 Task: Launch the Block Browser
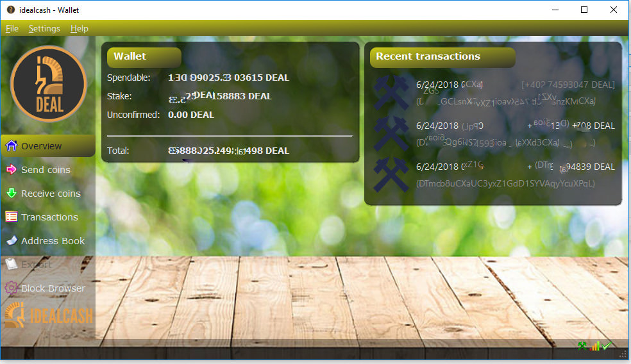pyautogui.click(x=48, y=288)
